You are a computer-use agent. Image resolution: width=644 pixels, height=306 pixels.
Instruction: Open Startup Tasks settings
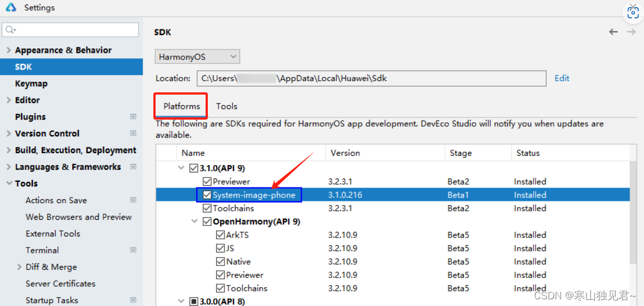click(52, 300)
